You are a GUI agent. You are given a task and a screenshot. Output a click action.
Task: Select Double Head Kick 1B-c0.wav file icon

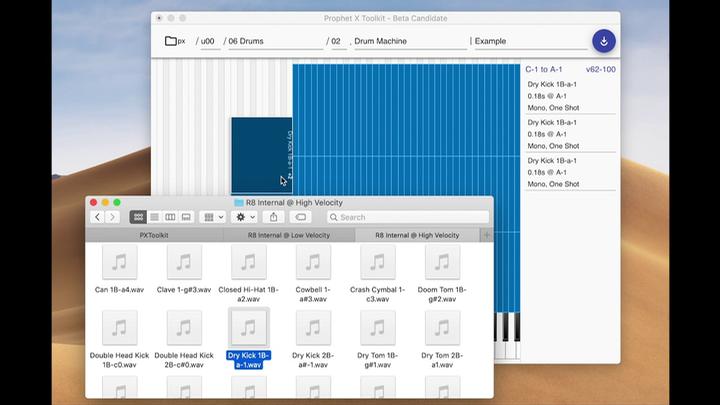point(119,327)
